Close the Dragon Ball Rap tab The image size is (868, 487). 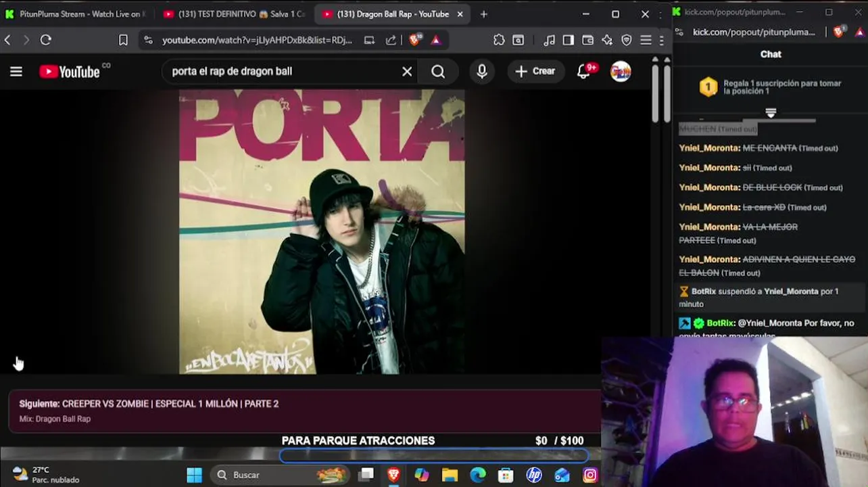[x=460, y=14]
